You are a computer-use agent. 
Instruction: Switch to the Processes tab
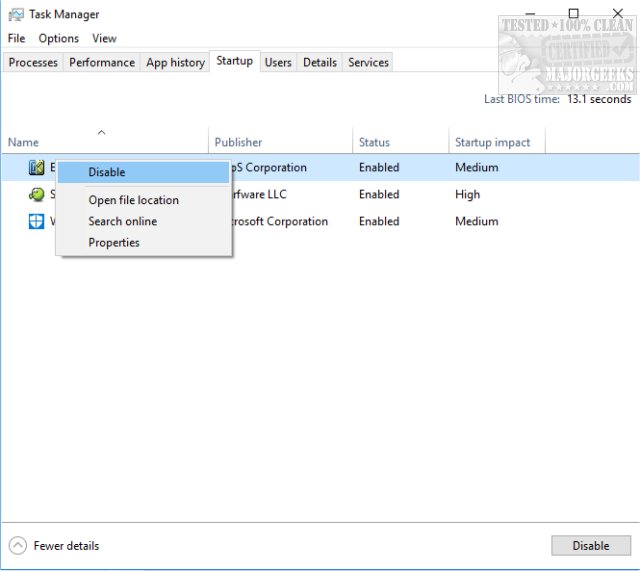(33, 62)
